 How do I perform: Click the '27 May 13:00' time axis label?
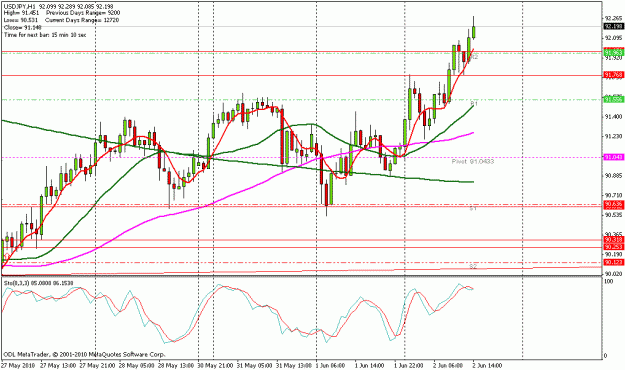tap(57, 365)
